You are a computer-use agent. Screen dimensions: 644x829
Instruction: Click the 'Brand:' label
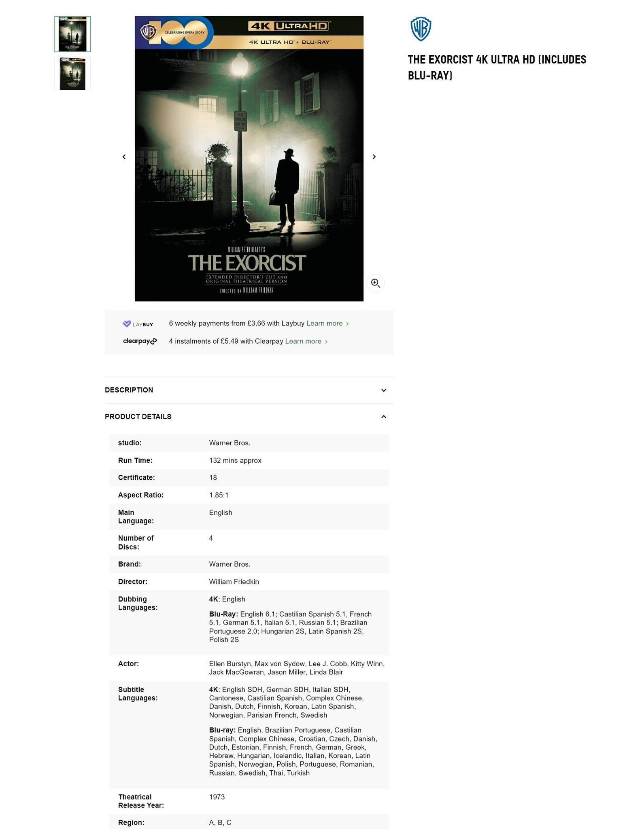pos(130,564)
